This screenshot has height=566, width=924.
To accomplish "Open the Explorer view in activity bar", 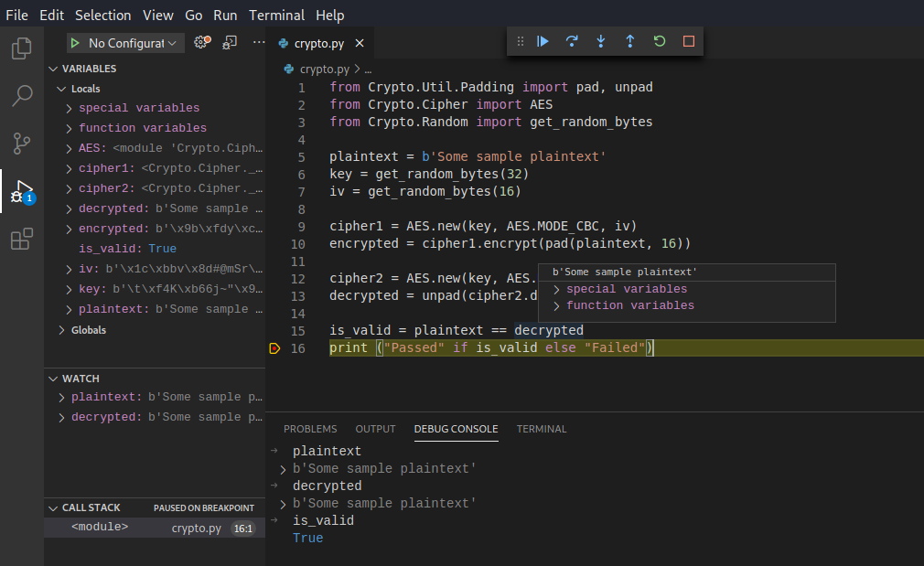I will [21, 48].
